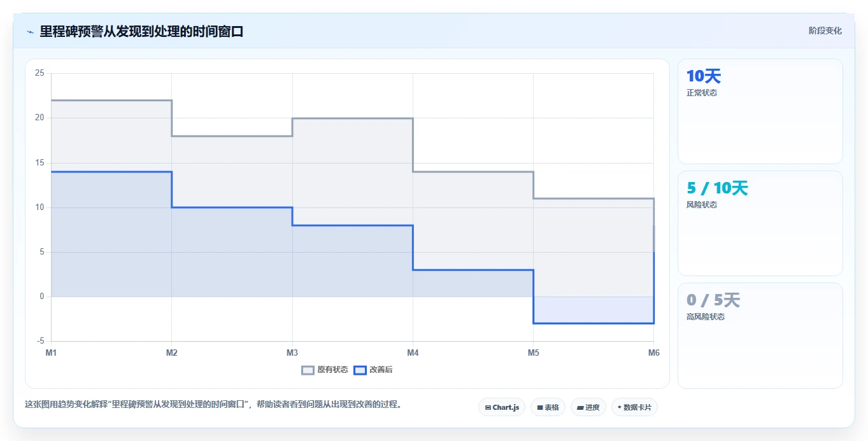The height and width of the screenshot is (441, 868).
Task: Click the icon inside the Chart.js chip
Action: (x=488, y=407)
